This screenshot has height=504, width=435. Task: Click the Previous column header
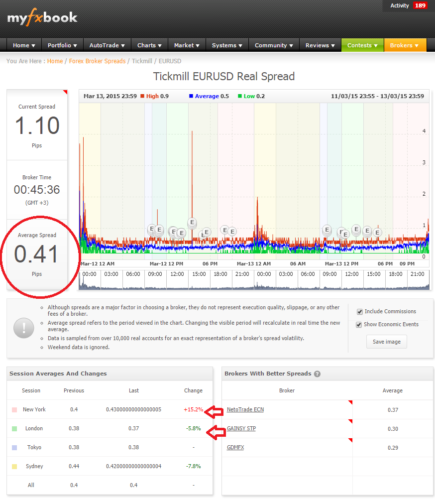[x=74, y=390]
